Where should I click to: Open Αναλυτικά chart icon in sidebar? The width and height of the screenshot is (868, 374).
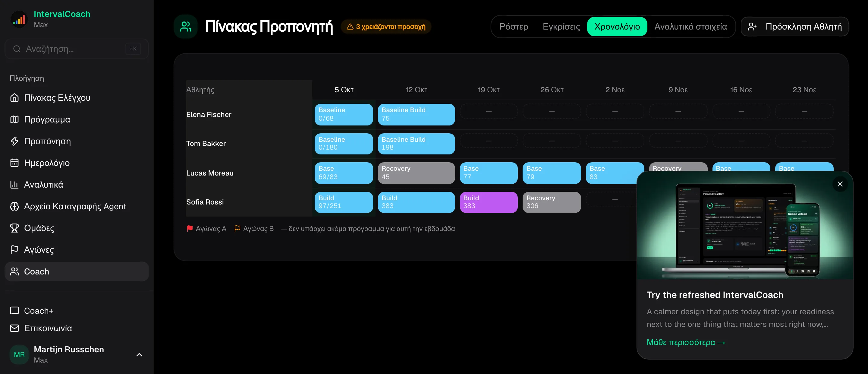pos(14,185)
